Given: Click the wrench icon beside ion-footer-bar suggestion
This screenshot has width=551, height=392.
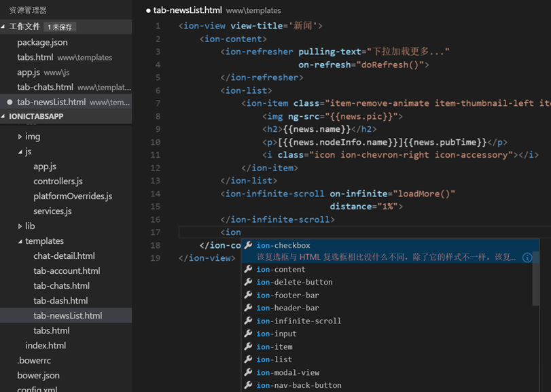Looking at the screenshot, I should pos(248,295).
